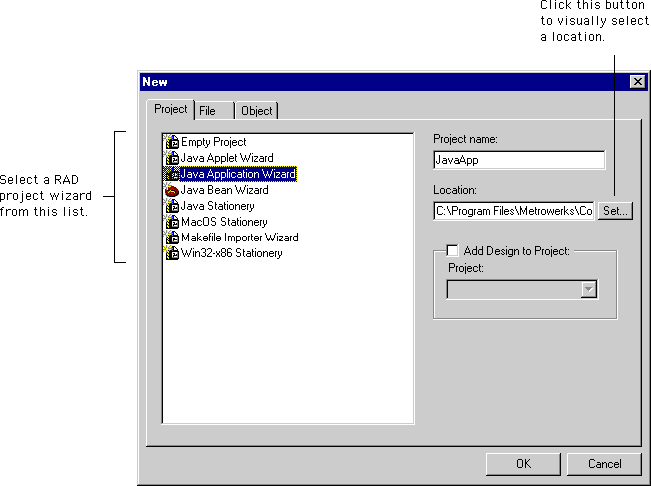
Task: Click the Empty Project icon
Action: (x=171, y=142)
